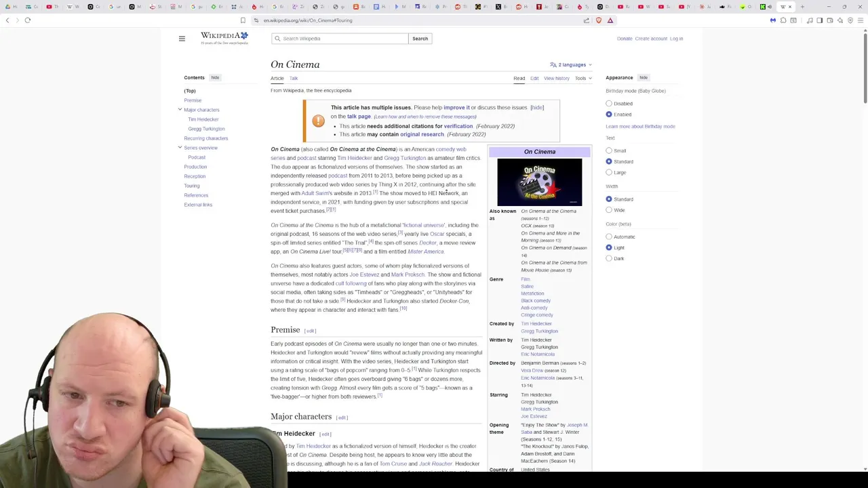Hide the multiple issues notice box
Image resolution: width=868 pixels, height=488 pixels.
click(537, 107)
